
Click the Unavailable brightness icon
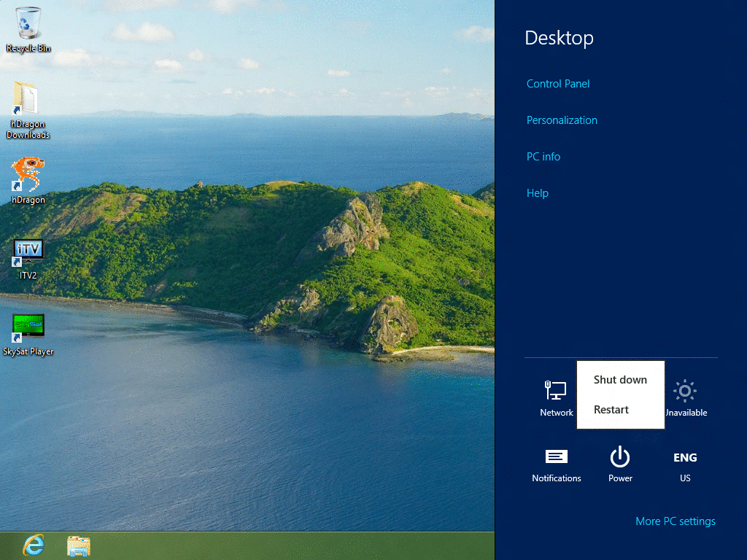coord(686,399)
